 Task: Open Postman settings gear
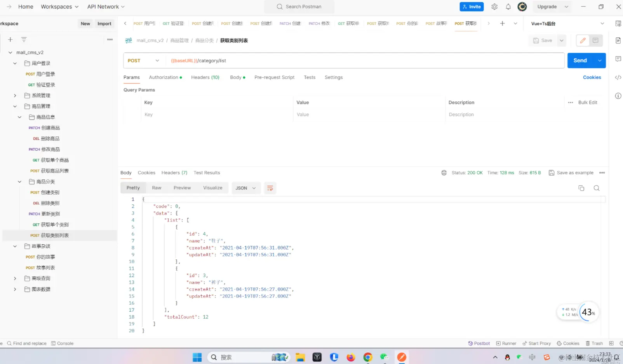[x=494, y=7]
